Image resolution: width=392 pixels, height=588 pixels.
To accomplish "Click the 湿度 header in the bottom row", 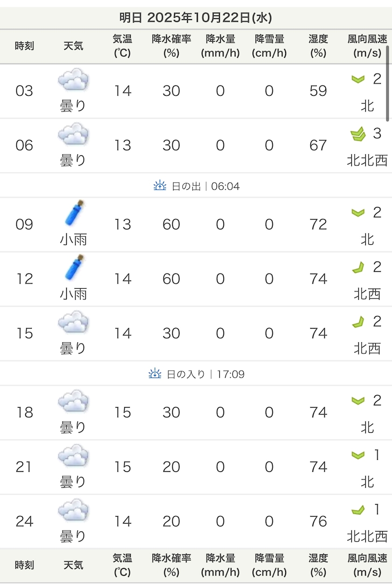I will (318, 565).
